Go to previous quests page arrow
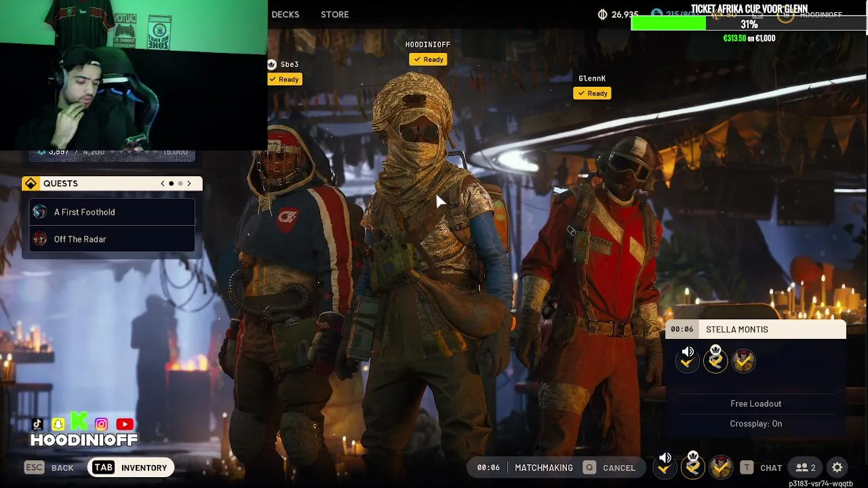868x488 pixels. [163, 184]
